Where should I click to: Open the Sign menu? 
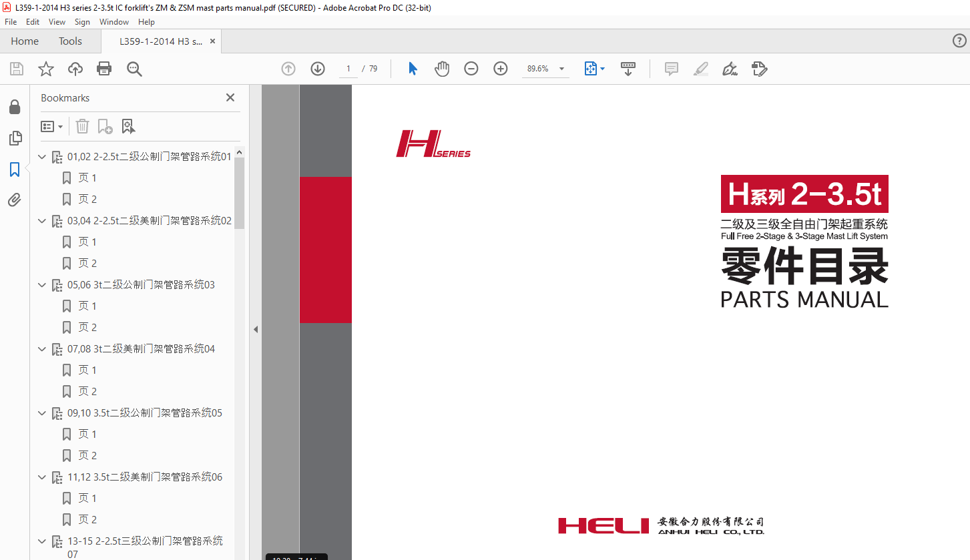pyautogui.click(x=82, y=22)
